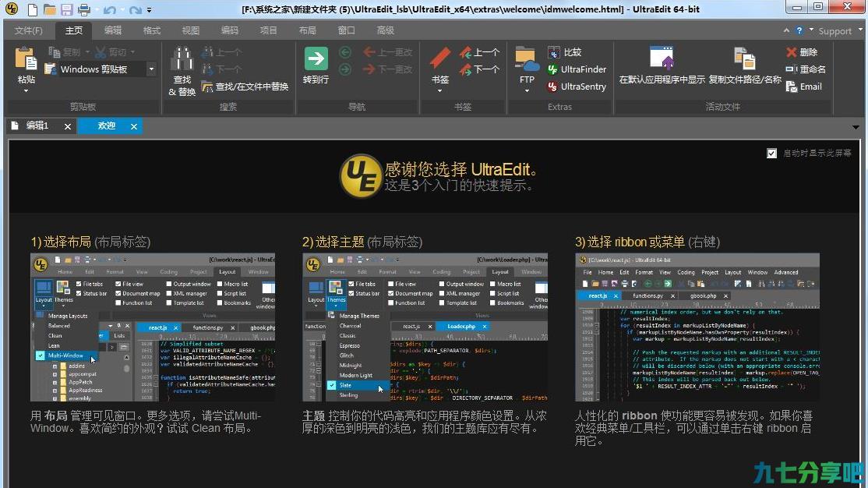Expand the FTP dropdown arrow
Viewport: 868px width, 488px height.
[527, 91]
